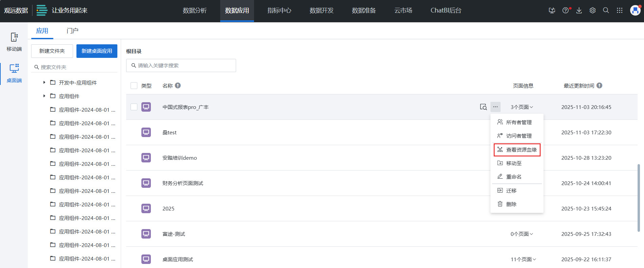This screenshot has height=268, width=644.
Task: Select 查看资源血缘 from context menu
Action: click(x=517, y=150)
